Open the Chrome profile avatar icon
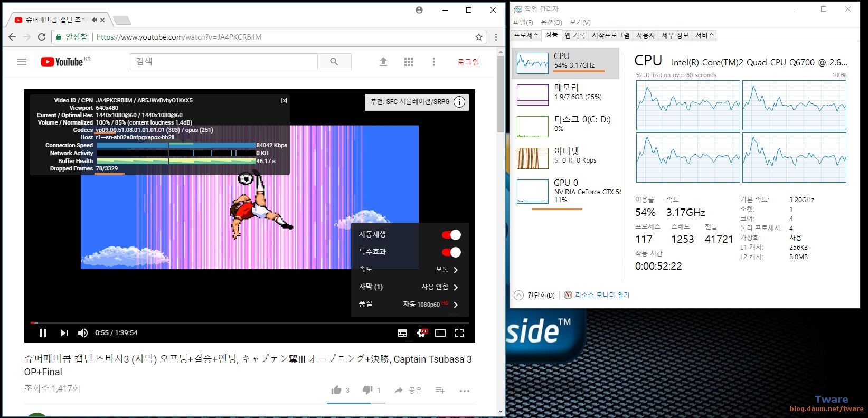This screenshot has width=868, height=418. (x=419, y=10)
